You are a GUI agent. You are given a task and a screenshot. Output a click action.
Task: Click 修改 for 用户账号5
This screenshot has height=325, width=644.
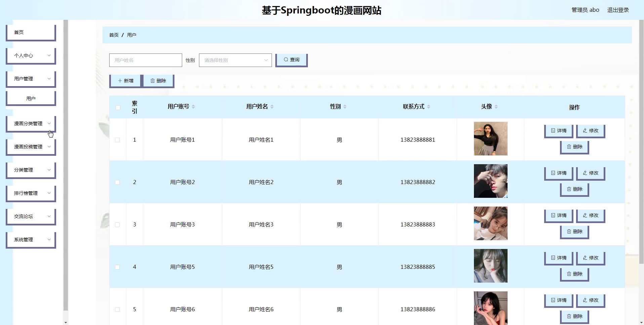tap(591, 258)
